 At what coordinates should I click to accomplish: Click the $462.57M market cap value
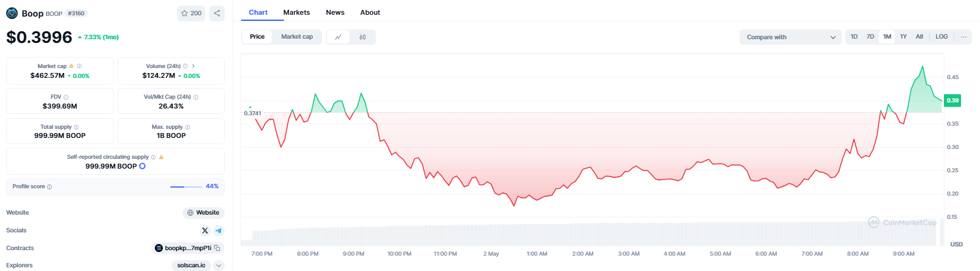click(x=48, y=75)
